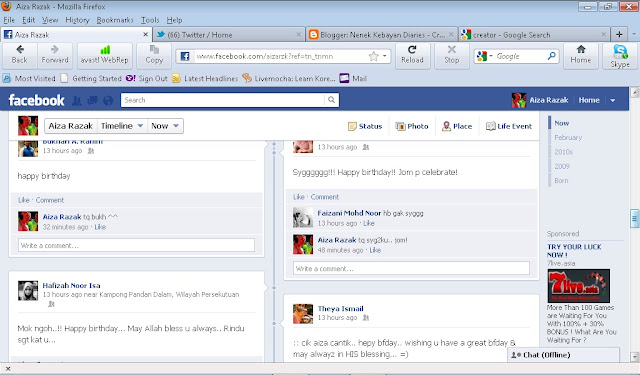640x375 pixels.
Task: Click the Back navigation button
Action: pyautogui.click(x=20, y=55)
